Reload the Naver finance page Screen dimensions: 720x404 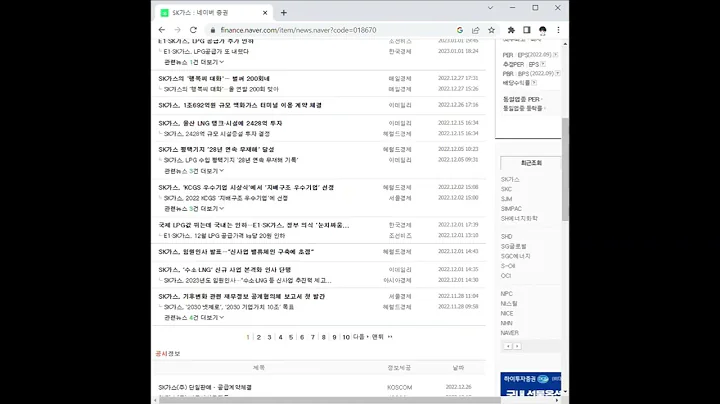(193, 30)
